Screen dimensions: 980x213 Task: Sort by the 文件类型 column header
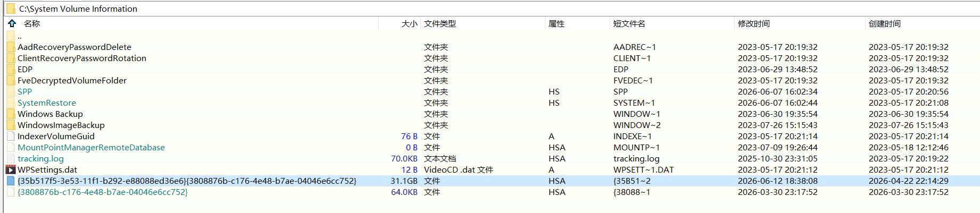point(440,23)
